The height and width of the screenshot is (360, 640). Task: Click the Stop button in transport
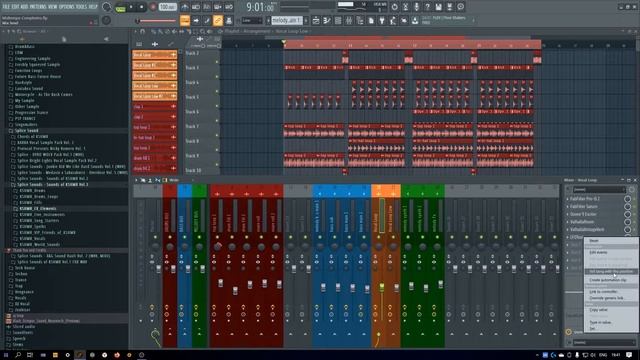pos(142,7)
